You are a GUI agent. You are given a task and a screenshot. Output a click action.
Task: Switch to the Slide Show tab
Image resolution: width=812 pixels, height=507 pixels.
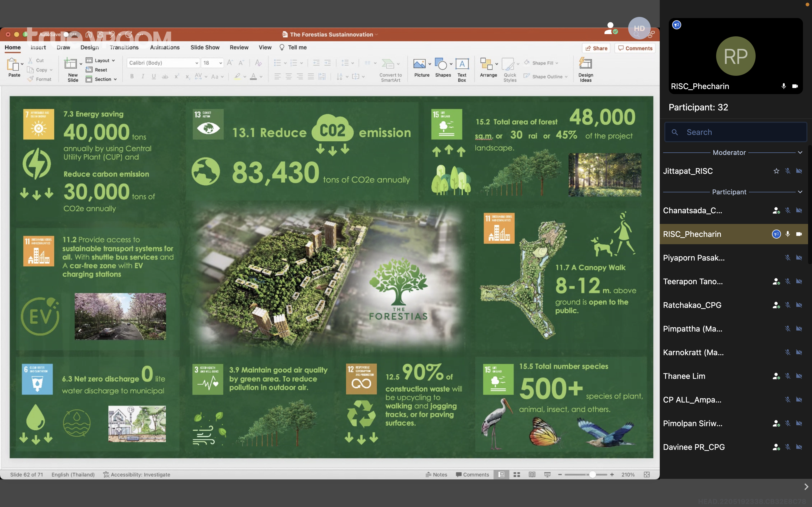tap(205, 47)
